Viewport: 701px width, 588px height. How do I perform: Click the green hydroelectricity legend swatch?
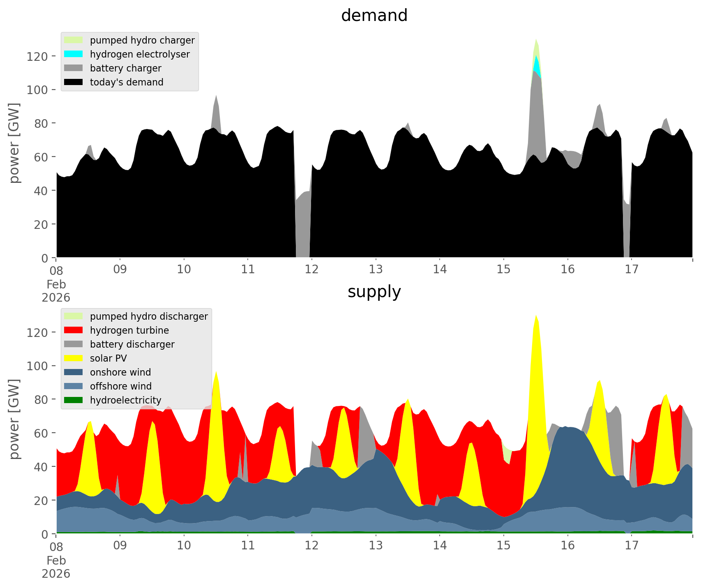[74, 400]
